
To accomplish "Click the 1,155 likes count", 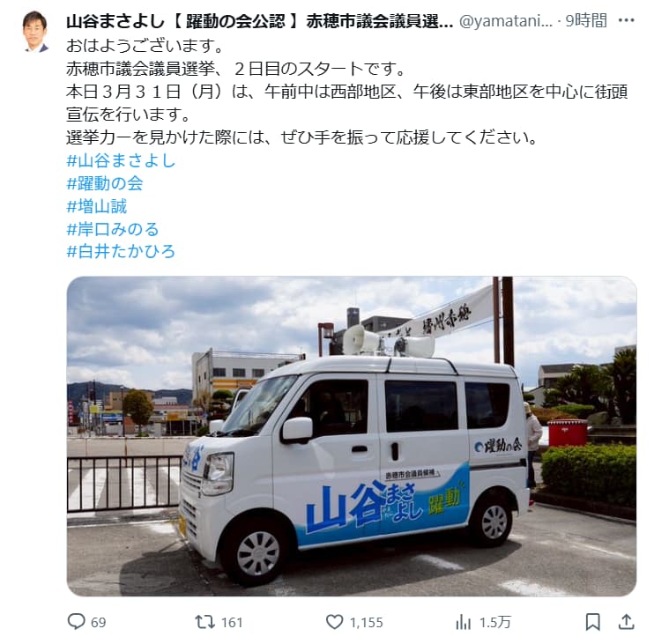I will coord(366,622).
